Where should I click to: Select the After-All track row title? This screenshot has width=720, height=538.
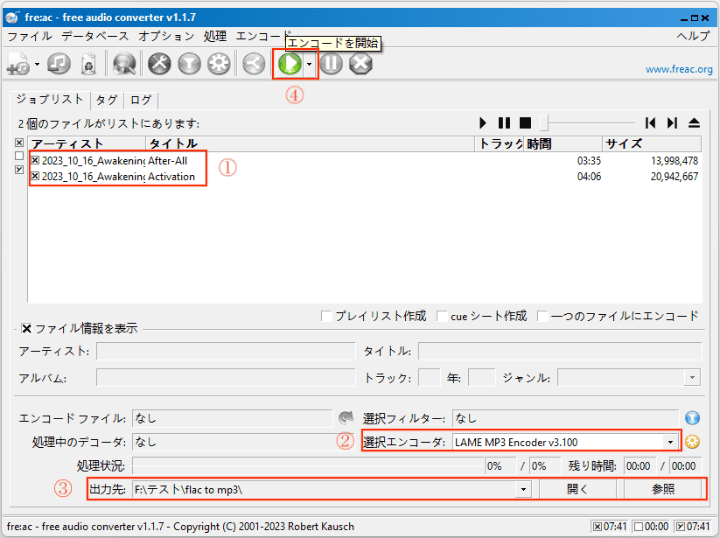[x=168, y=161]
